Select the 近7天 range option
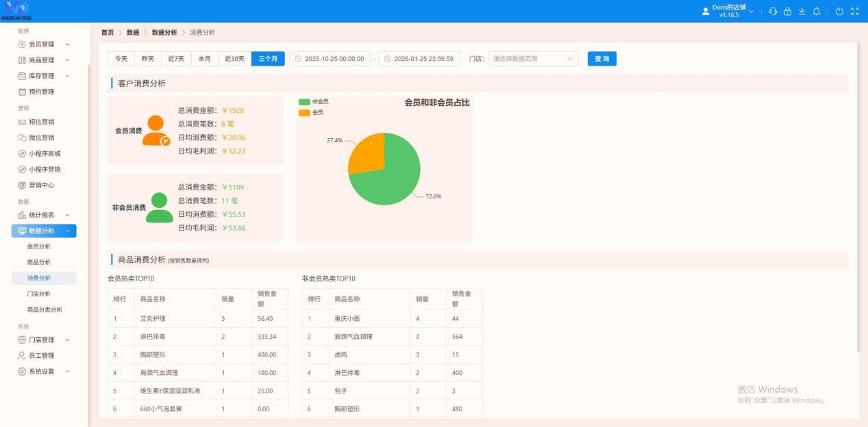868x427 pixels. (176, 59)
